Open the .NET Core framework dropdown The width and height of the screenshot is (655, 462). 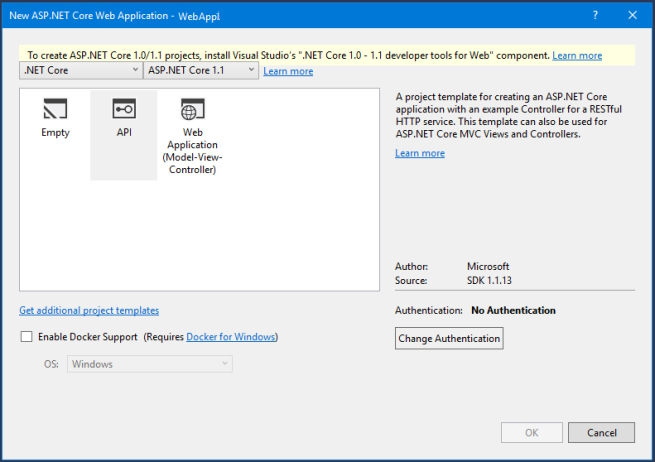point(81,71)
